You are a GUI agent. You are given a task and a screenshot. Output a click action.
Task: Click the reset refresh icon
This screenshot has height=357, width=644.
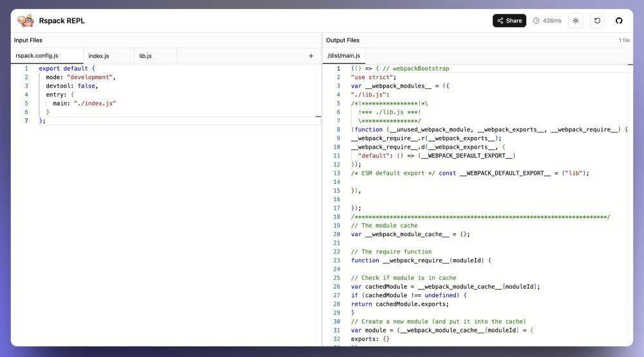[x=597, y=21]
